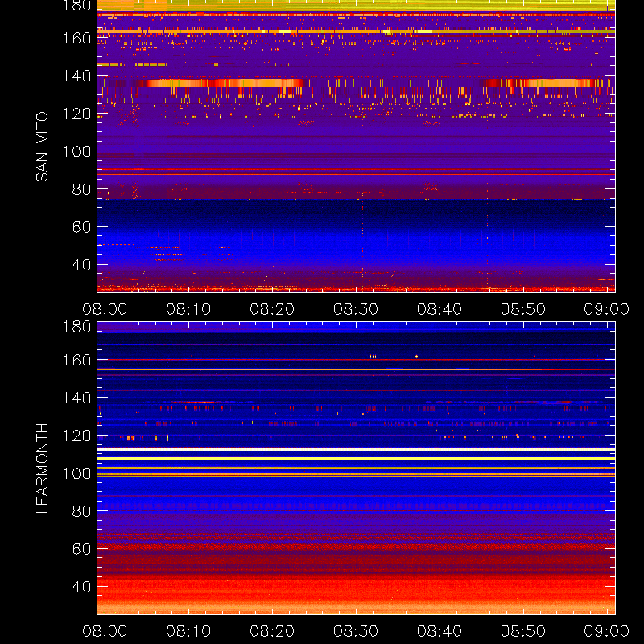Screen dimensions: 644x644
Task: Pick the 160 tick label on Learmonth axis
Action: pos(76,360)
